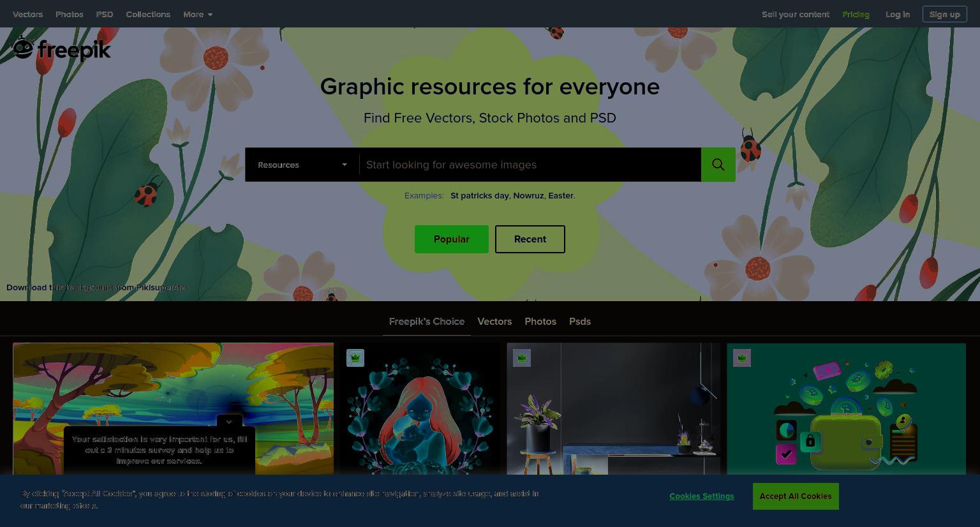The image size is (980, 527).
Task: Click premium crown badge on girl illustration
Action: click(355, 358)
